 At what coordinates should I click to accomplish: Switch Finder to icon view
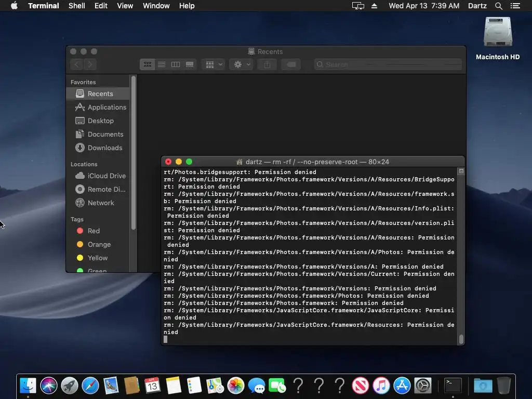coord(147,64)
